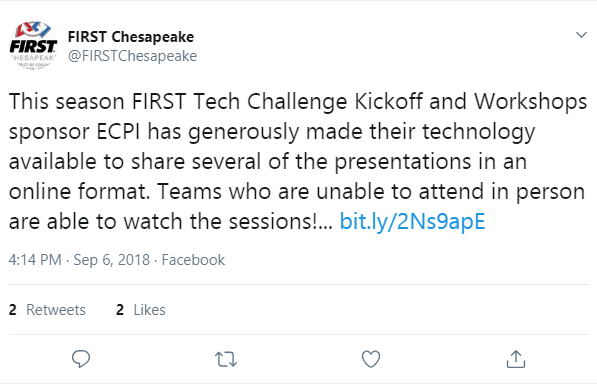The image size is (597, 384).
Task: View the list of 2 Likes
Action: [x=141, y=310]
